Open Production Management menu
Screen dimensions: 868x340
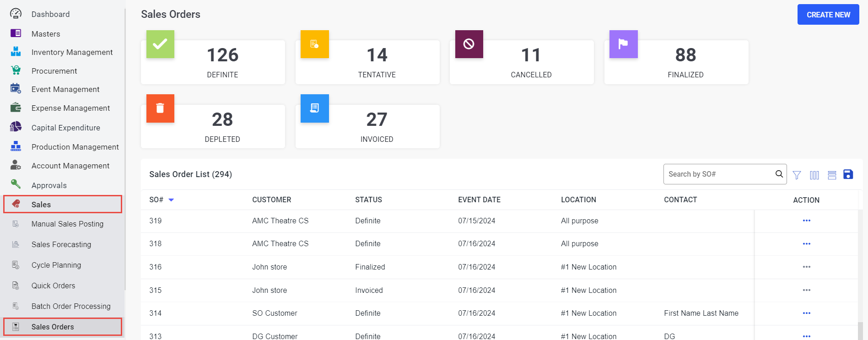coord(75,147)
